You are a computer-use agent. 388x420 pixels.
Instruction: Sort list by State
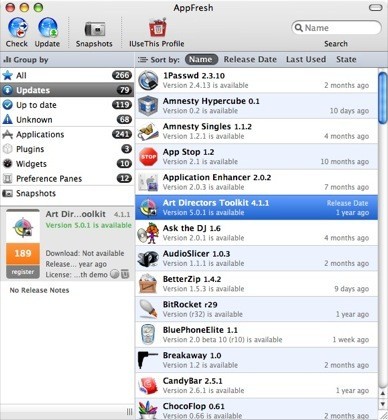346,59
